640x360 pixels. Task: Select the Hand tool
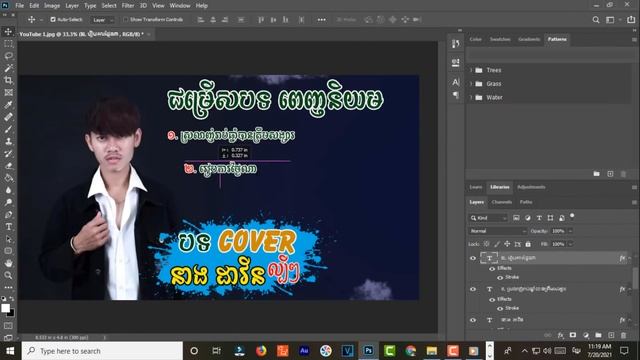(x=8, y=263)
